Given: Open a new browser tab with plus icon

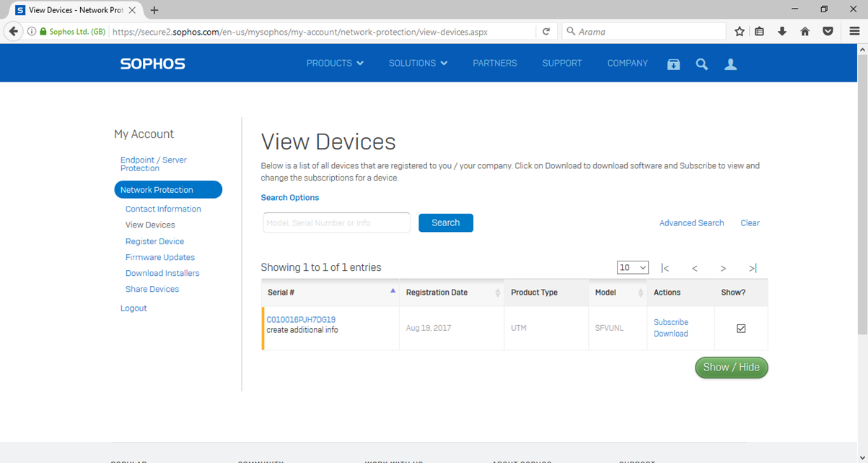Looking at the screenshot, I should (154, 10).
